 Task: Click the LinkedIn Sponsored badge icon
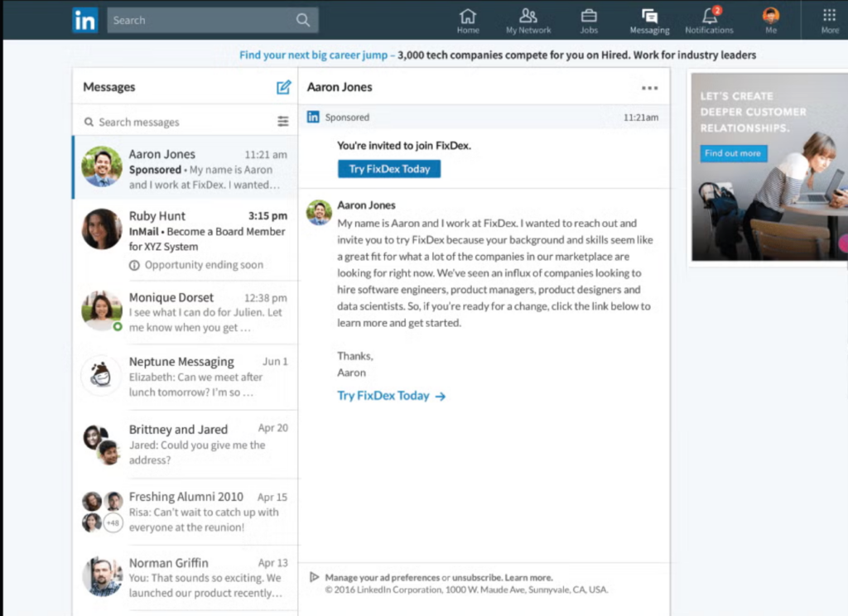tap(313, 117)
